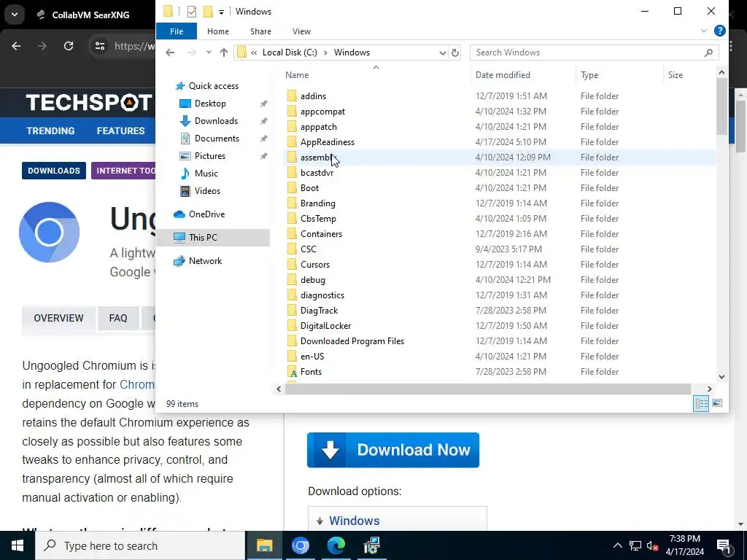Select the Cursors folder

[315, 264]
